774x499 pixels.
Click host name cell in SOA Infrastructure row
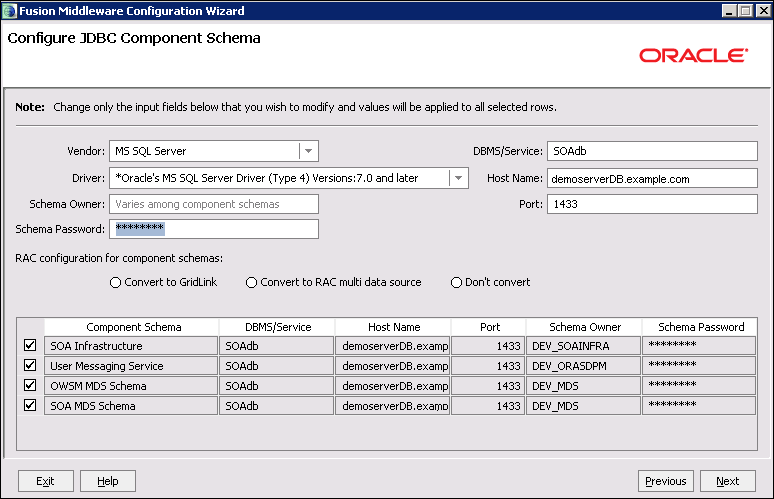coord(392,345)
